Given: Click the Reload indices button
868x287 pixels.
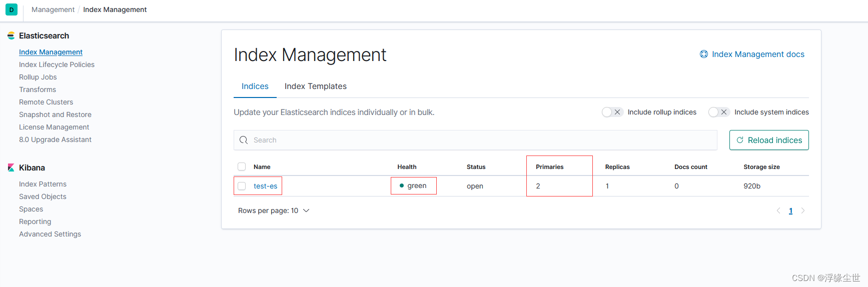Looking at the screenshot, I should pyautogui.click(x=769, y=140).
